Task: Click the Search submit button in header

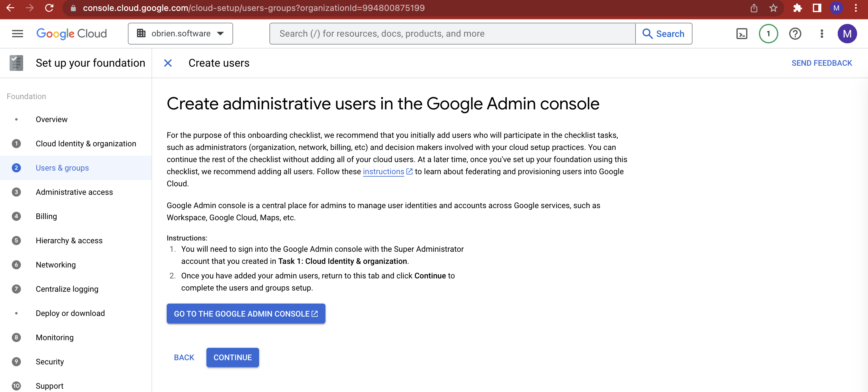Action: coord(663,33)
